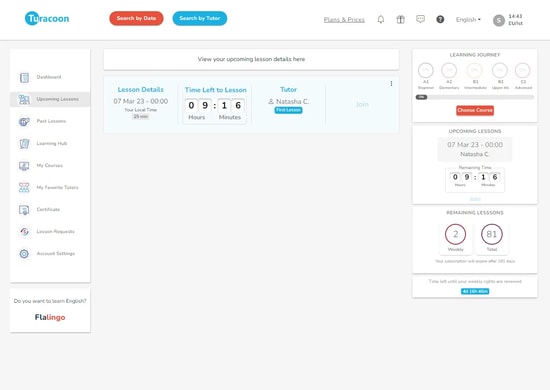Click the lesson date 07 Mar 23 - 00:00 in Lesson Details
Viewport: 550px width, 390px height.
pyautogui.click(x=140, y=101)
